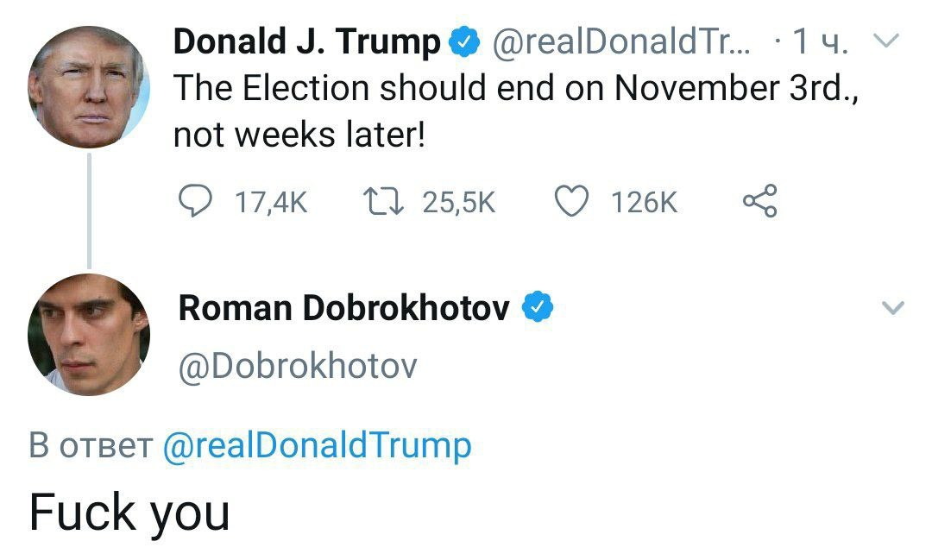Expand the chevron menu on Roman Dobrokhotov's reply

tap(894, 307)
